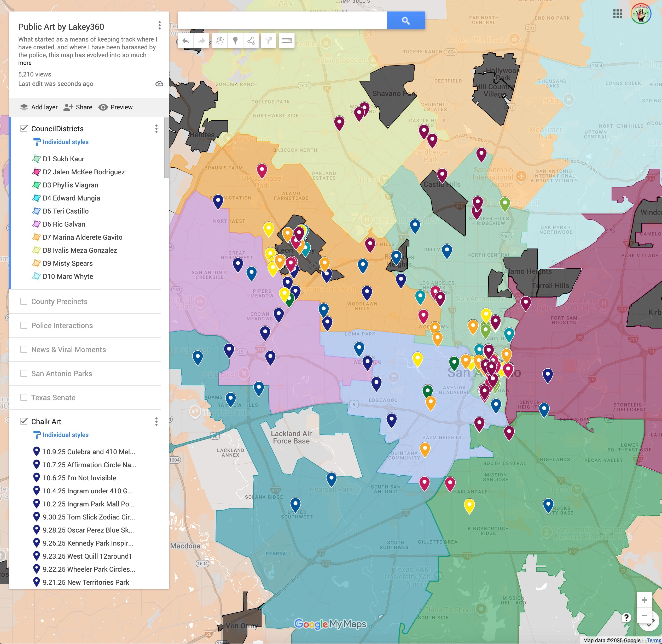Open the Chalk Art layer options menu
The width and height of the screenshot is (662, 644).
156,421
